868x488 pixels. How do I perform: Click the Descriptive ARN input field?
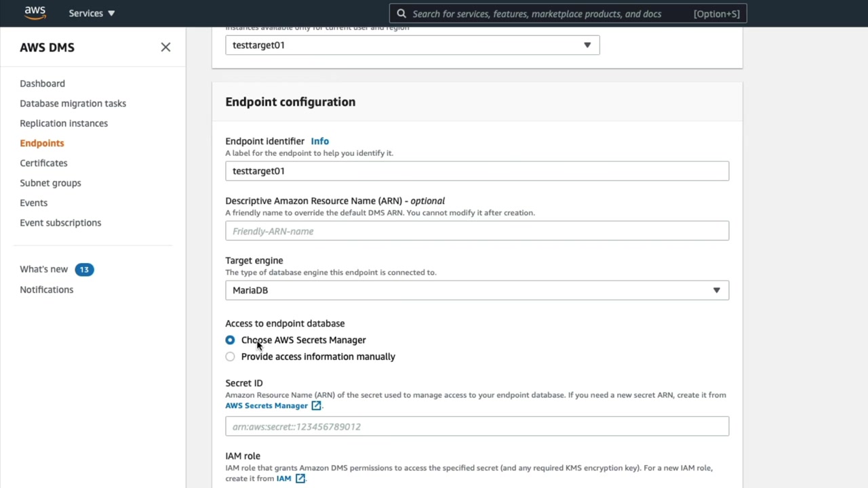[x=477, y=231]
